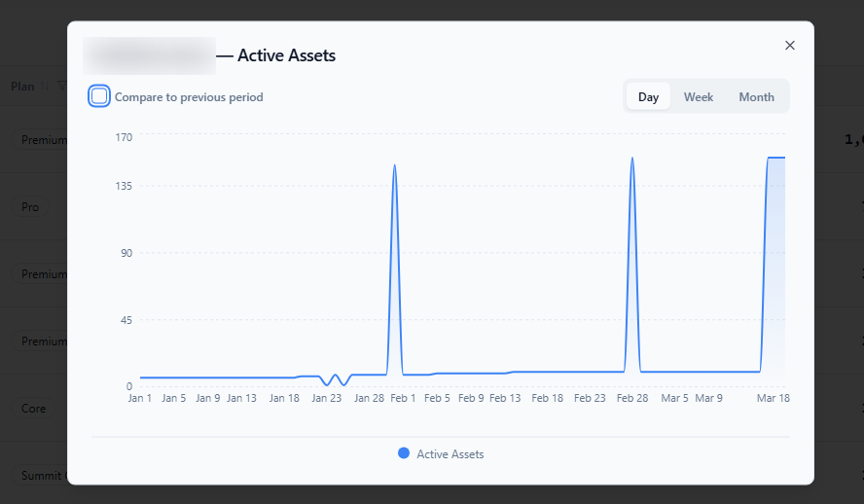
Task: Click the Plan column header
Action: click(x=22, y=87)
